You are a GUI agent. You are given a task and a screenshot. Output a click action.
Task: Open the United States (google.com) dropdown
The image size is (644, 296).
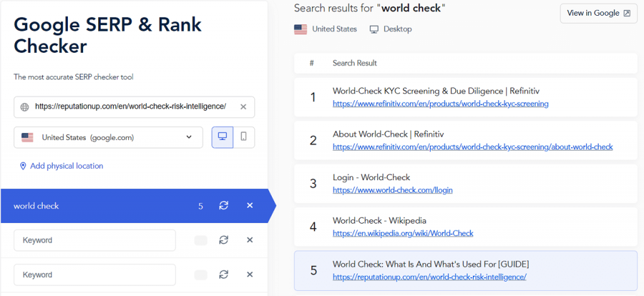click(108, 137)
